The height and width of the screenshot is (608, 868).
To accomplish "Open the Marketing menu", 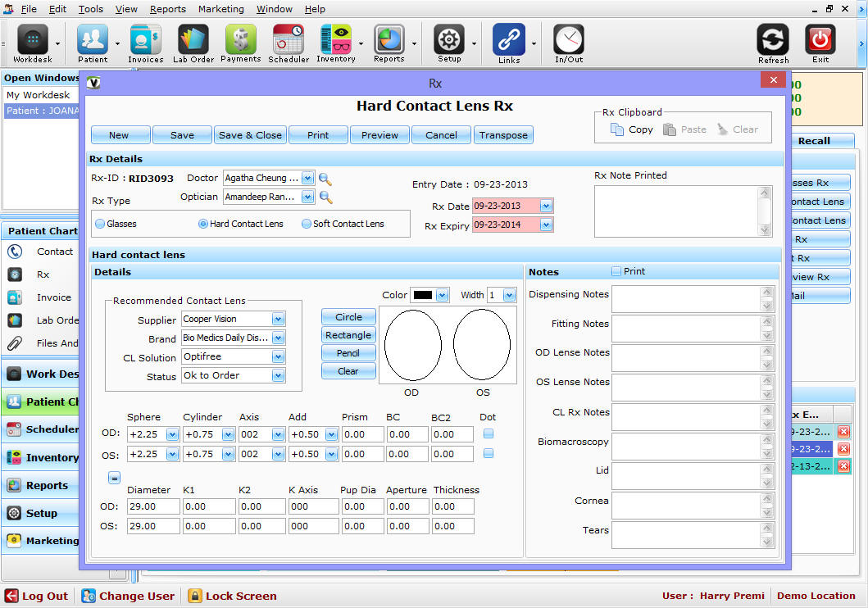I will tap(220, 9).
